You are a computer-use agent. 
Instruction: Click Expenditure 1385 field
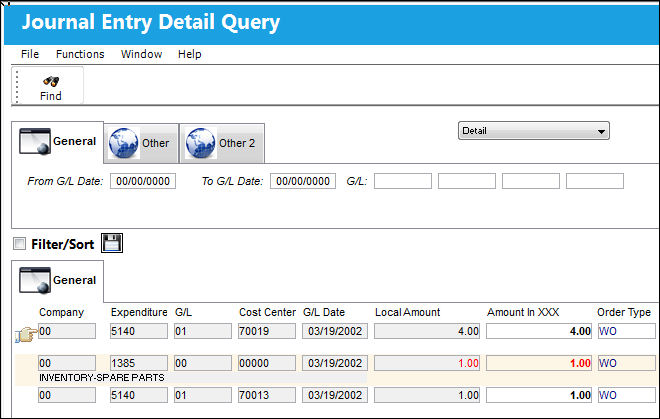pyautogui.click(x=139, y=363)
